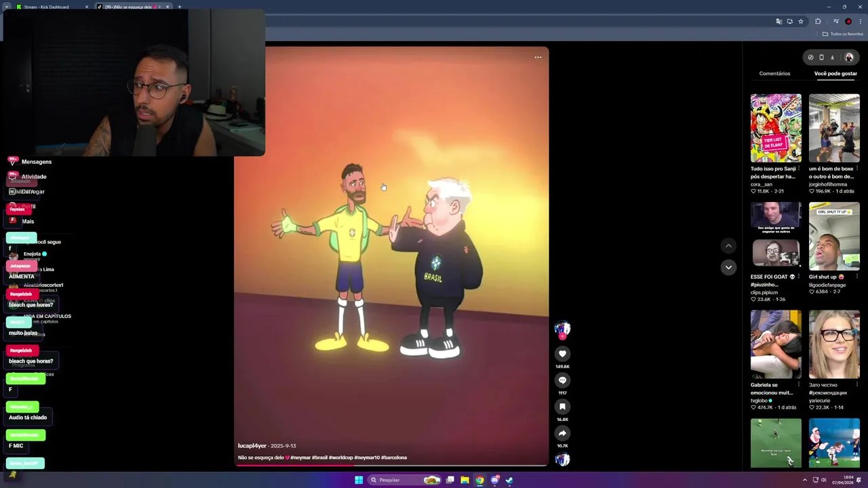868x488 pixels.
Task: Open the Comentários tab
Action: coord(774,73)
